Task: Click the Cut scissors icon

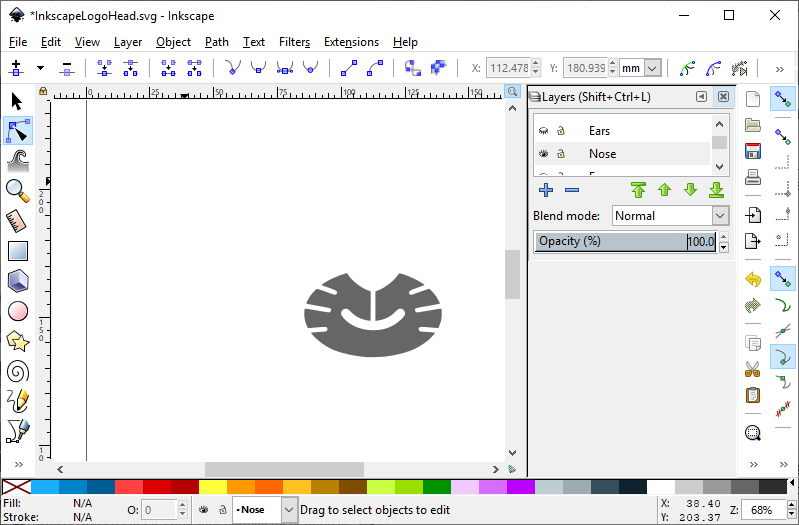Action: (x=753, y=369)
